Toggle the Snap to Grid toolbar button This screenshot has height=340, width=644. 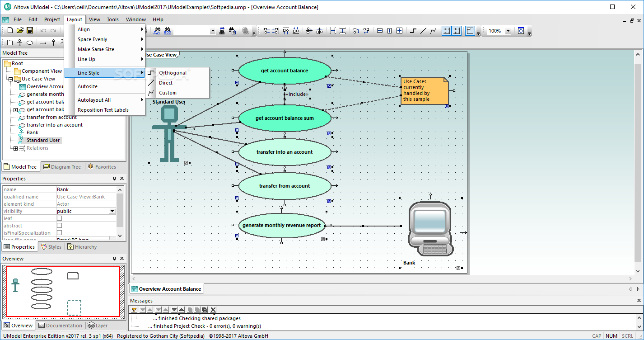pyautogui.click(x=457, y=31)
